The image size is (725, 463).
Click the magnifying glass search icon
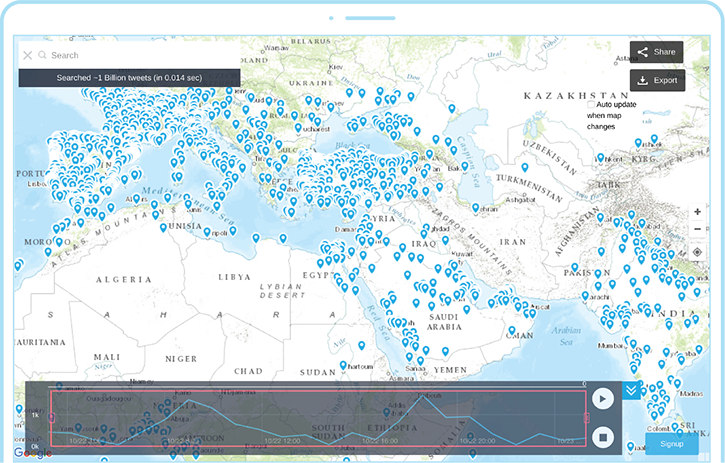coord(42,55)
